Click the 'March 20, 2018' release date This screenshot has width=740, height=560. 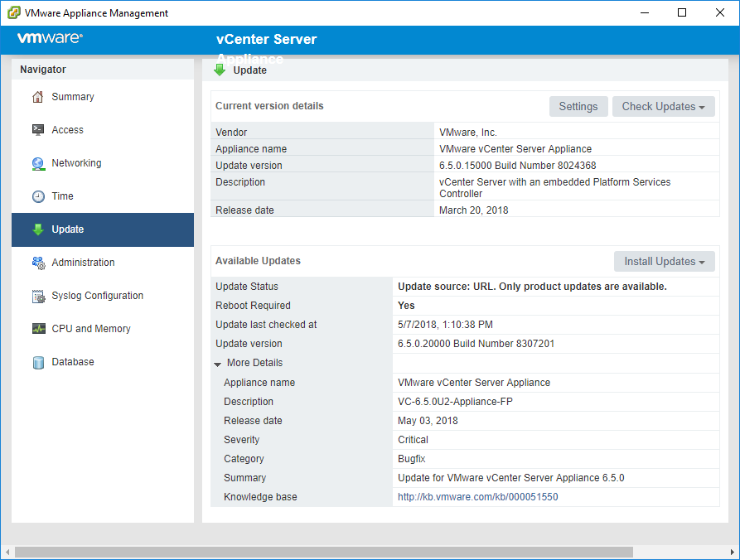click(473, 210)
